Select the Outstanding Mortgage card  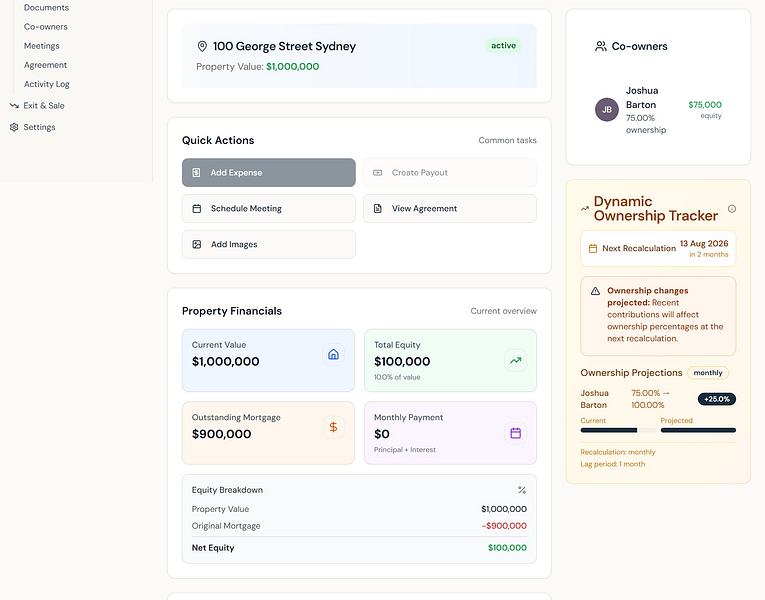coord(268,433)
